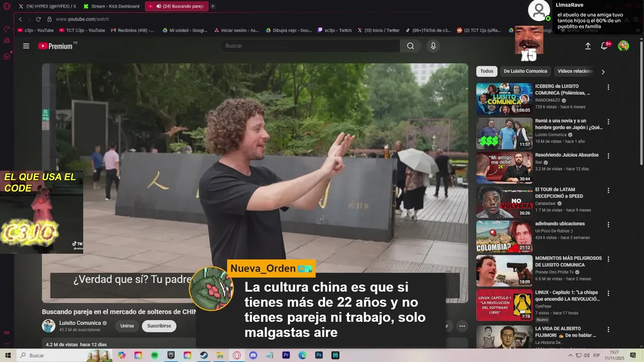Open Inicio / Twitter bookmark
Image resolution: width=644 pixels, height=362 pixels.
click(x=378, y=30)
